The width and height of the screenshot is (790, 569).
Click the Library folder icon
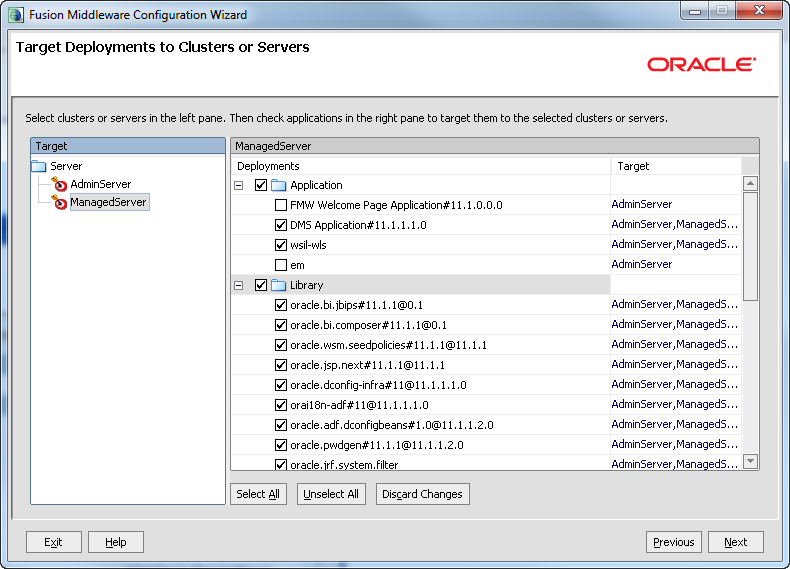[279, 285]
